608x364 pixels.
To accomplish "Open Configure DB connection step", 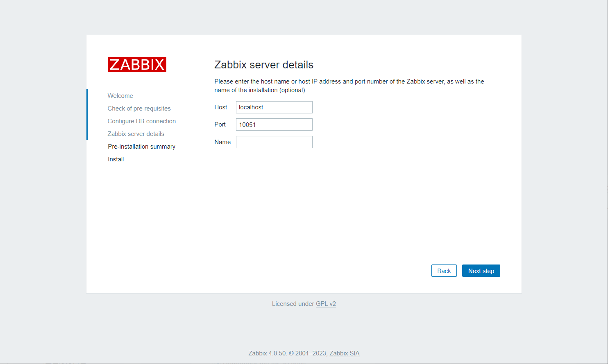I will tap(141, 121).
